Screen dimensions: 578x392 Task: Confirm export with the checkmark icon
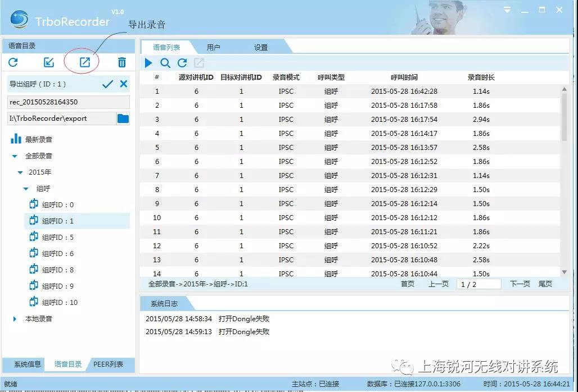coord(108,84)
